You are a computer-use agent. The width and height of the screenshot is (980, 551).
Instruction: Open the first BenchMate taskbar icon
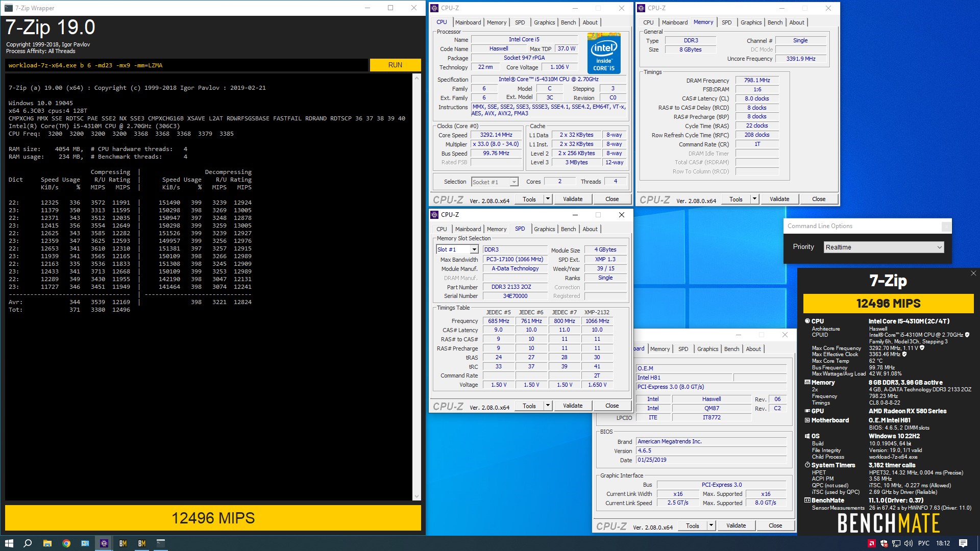click(x=123, y=543)
